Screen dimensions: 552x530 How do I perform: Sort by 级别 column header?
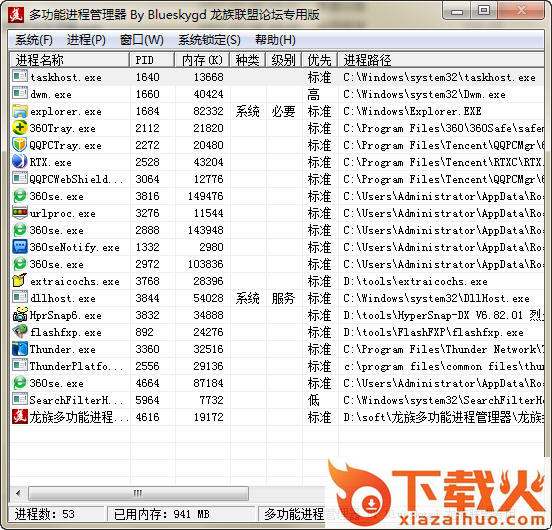283,60
